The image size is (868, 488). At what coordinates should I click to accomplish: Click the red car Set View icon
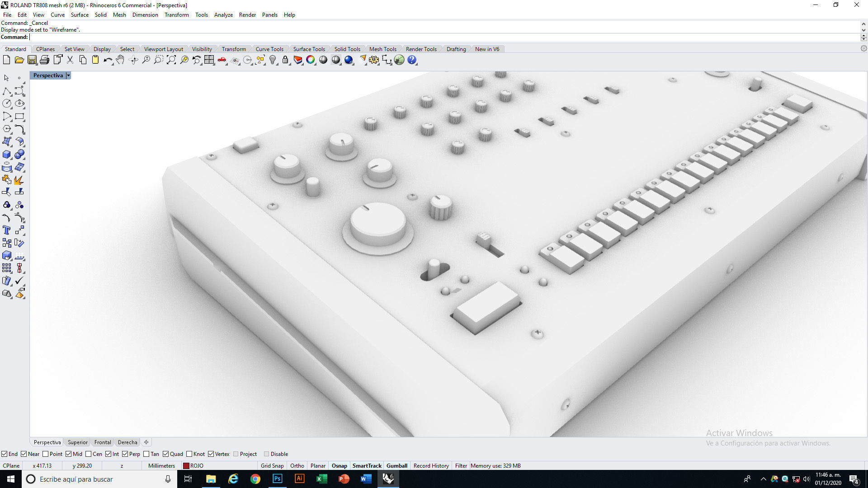(222, 60)
